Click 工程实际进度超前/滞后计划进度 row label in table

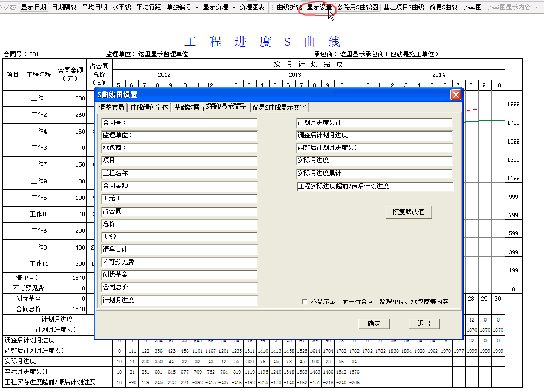click(50, 382)
